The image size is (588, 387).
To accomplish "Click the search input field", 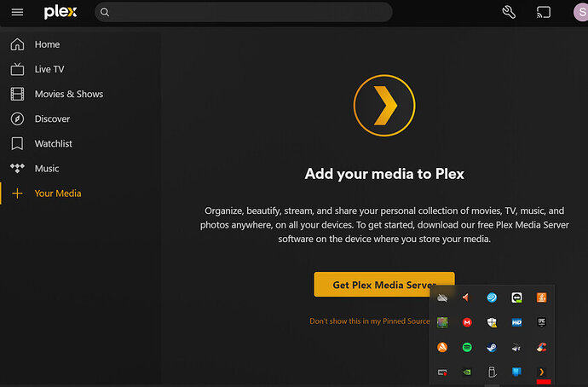I will [x=247, y=13].
